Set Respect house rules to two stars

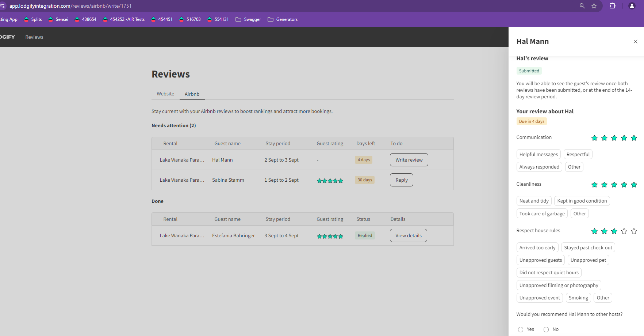click(x=604, y=231)
